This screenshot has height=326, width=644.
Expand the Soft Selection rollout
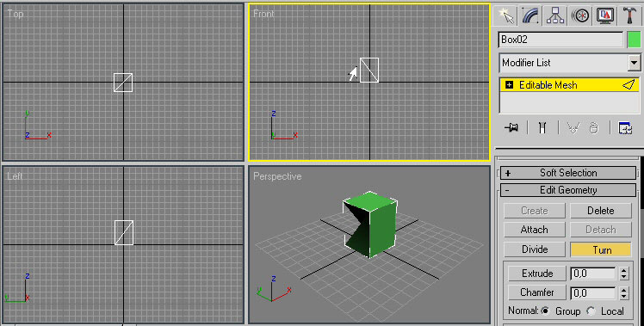(x=568, y=173)
